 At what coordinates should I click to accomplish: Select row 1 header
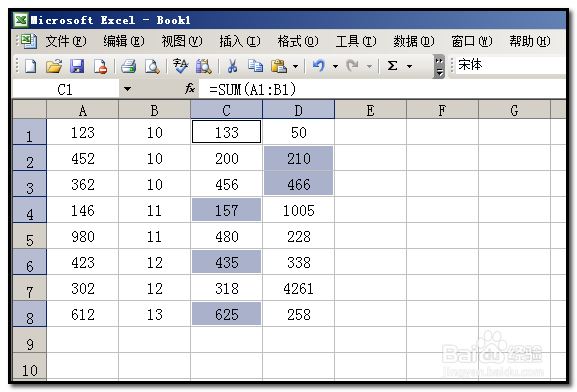click(x=30, y=132)
